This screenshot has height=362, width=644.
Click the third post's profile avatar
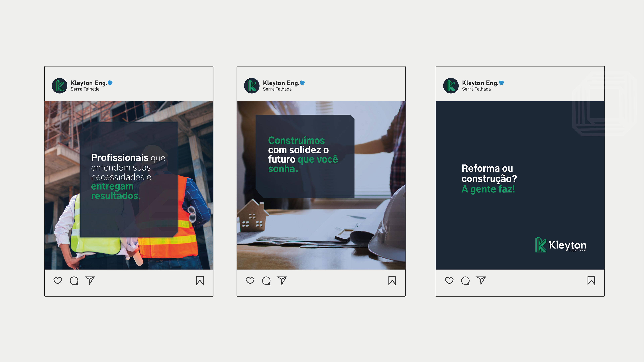(x=451, y=86)
